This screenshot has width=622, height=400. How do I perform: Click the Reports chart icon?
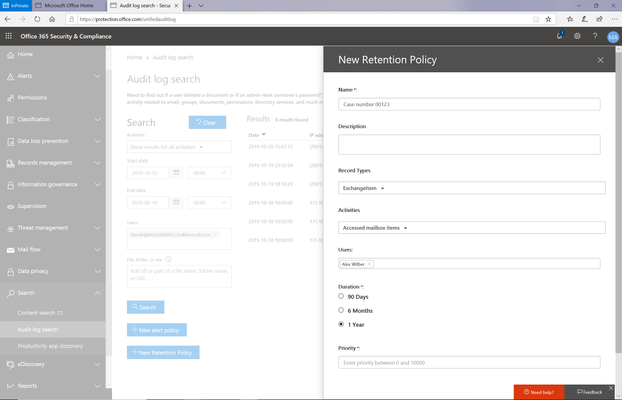pyautogui.click(x=11, y=386)
